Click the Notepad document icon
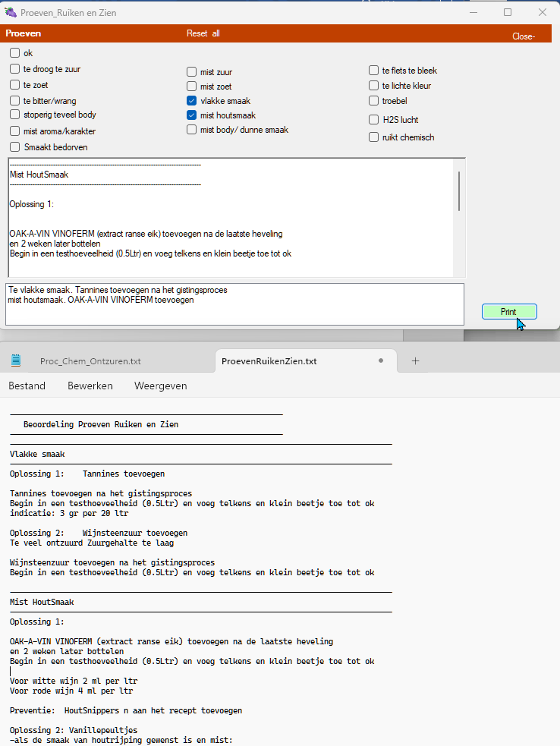The width and height of the screenshot is (560, 746). tap(16, 361)
